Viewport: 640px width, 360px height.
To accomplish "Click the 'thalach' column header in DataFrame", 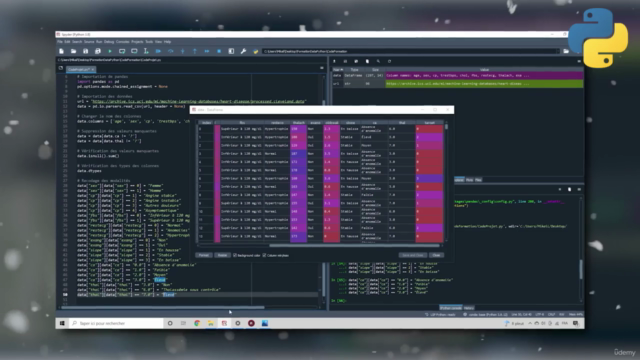I will [298, 122].
